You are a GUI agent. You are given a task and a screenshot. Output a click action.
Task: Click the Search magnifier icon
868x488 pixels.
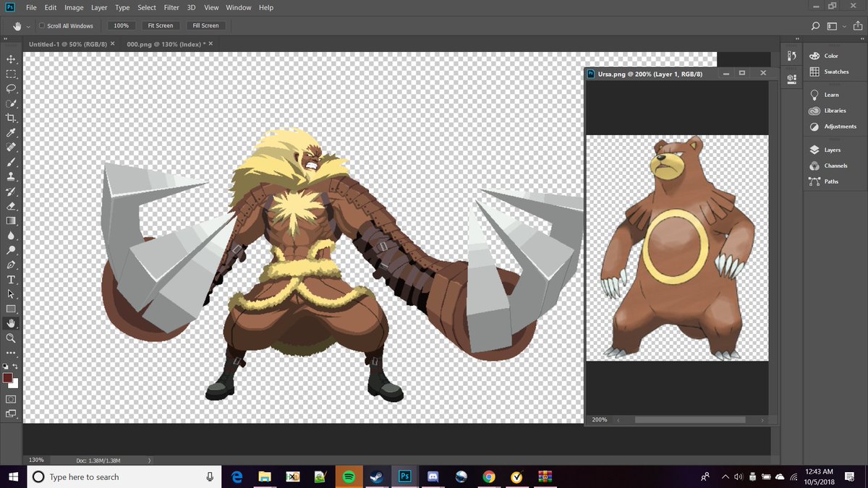[815, 25]
